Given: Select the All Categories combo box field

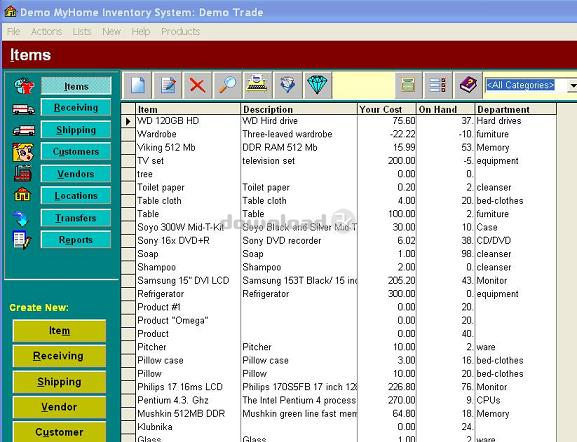Looking at the screenshot, I should [x=531, y=85].
